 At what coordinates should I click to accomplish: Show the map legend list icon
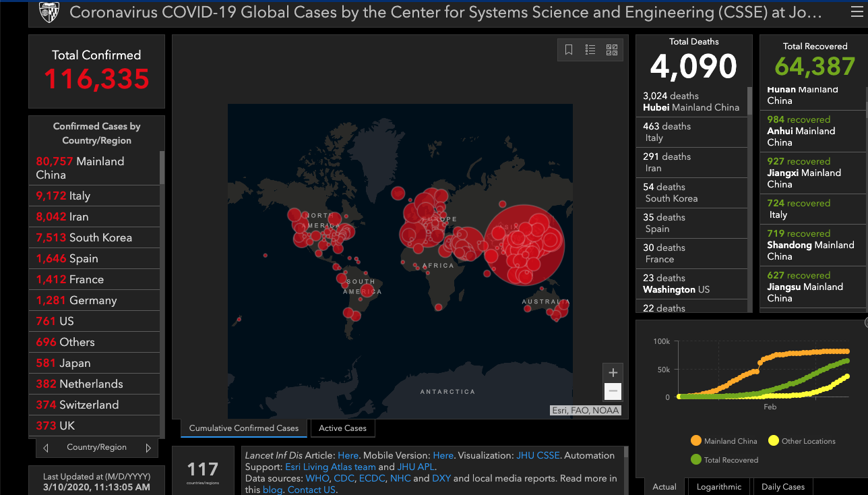coord(590,50)
